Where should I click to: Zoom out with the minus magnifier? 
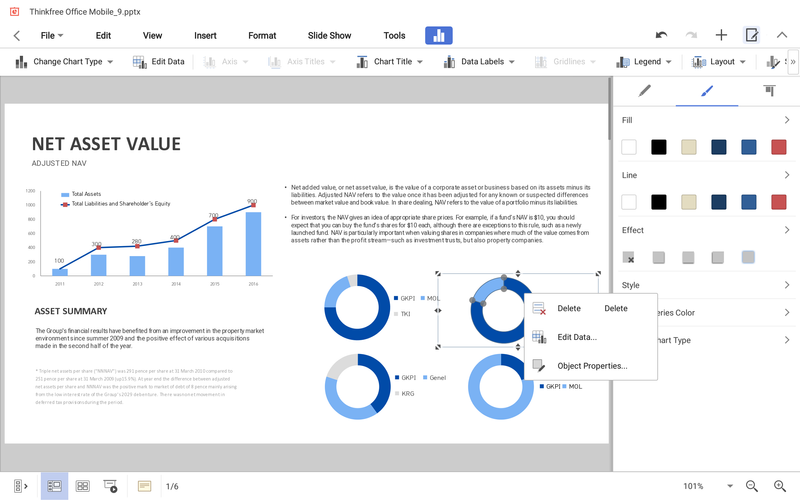point(752,486)
